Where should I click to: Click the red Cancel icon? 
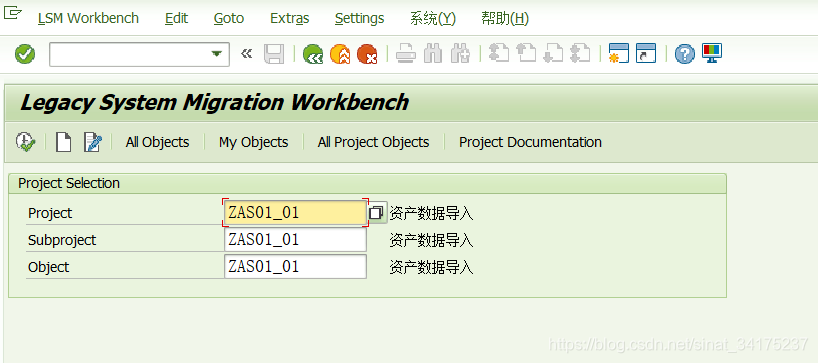tap(367, 54)
